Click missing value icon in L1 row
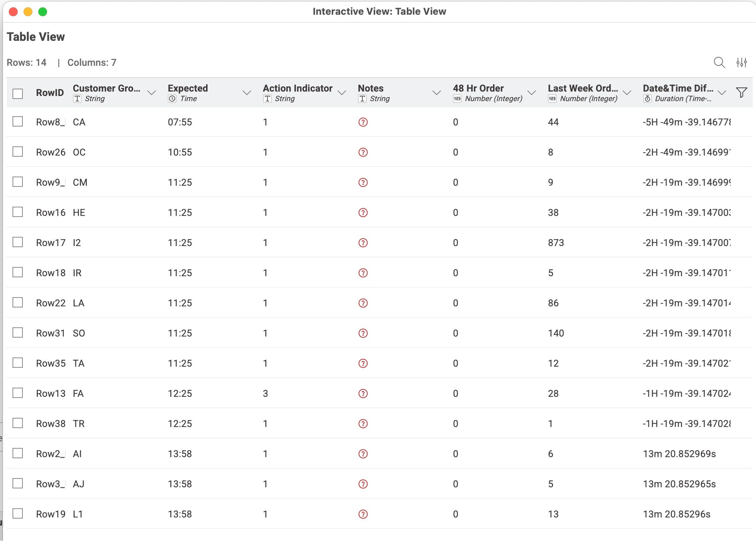Viewport: 756px width, 541px height. click(x=363, y=514)
